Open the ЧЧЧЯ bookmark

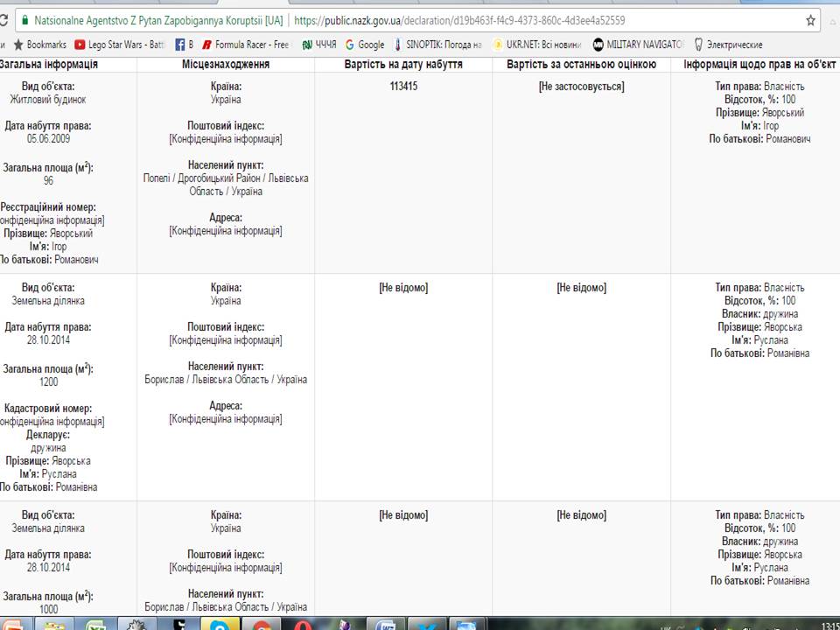pos(319,45)
